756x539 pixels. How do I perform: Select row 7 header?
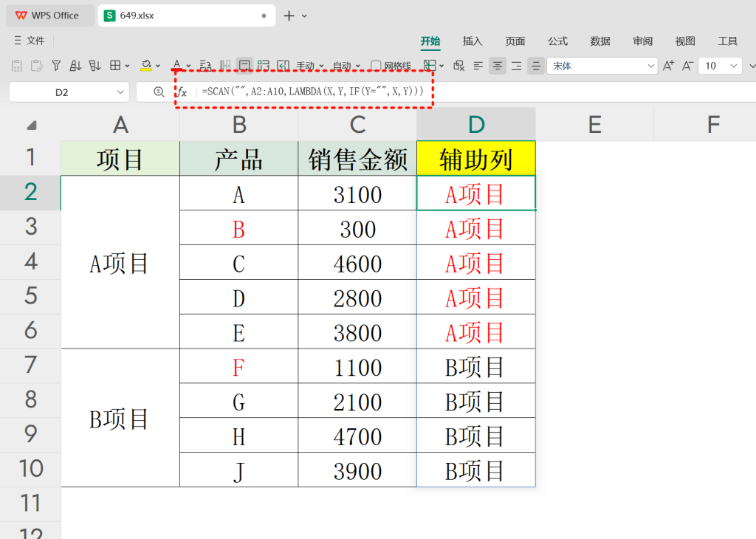[x=31, y=365]
